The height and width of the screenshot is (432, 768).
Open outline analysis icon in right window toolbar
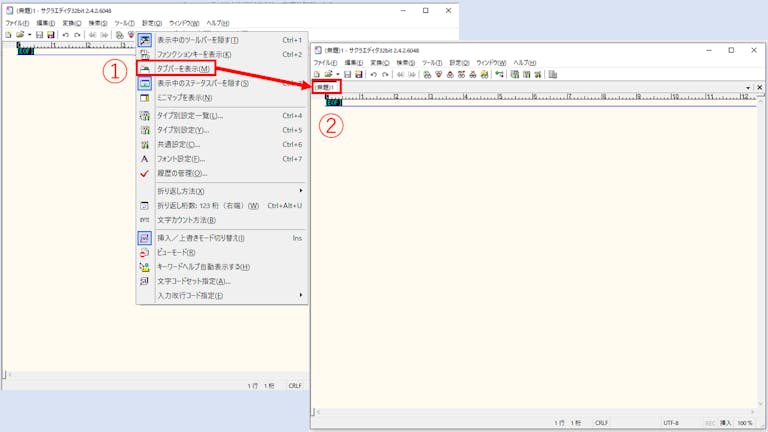pos(499,74)
